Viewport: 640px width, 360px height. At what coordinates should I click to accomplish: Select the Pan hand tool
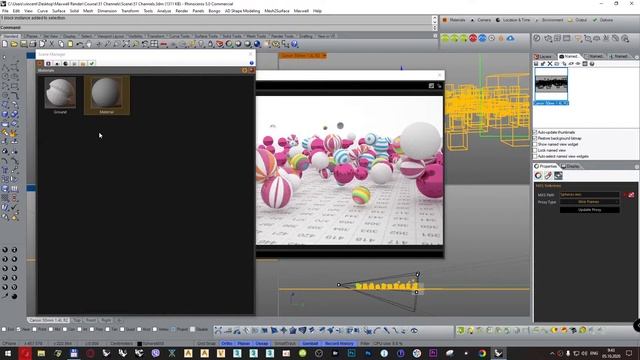[x=89, y=44]
